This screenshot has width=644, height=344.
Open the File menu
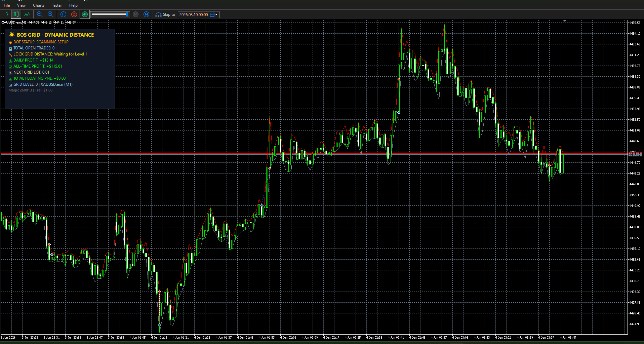[7, 5]
